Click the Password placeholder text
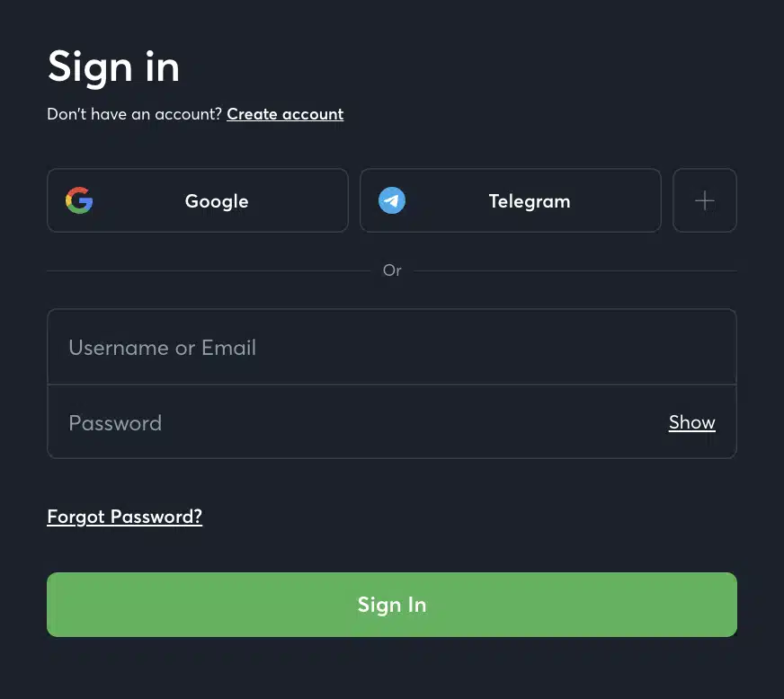Viewport: 784px width, 699px height. point(115,423)
